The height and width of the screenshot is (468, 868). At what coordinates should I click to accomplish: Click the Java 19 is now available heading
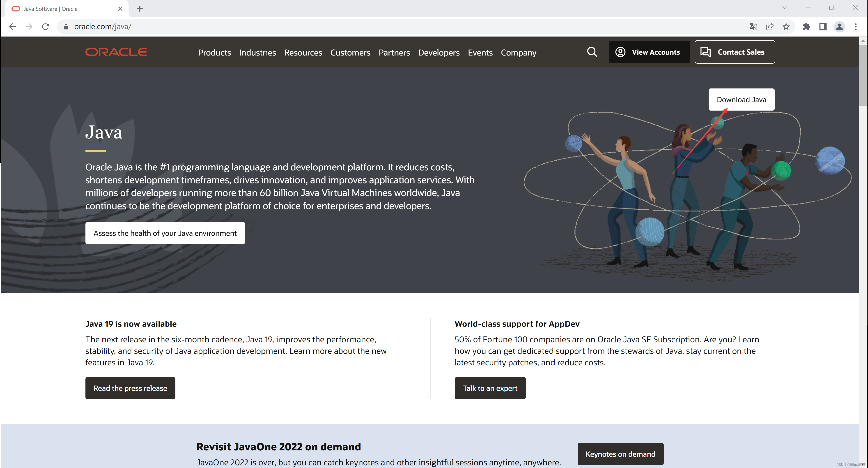click(x=131, y=324)
